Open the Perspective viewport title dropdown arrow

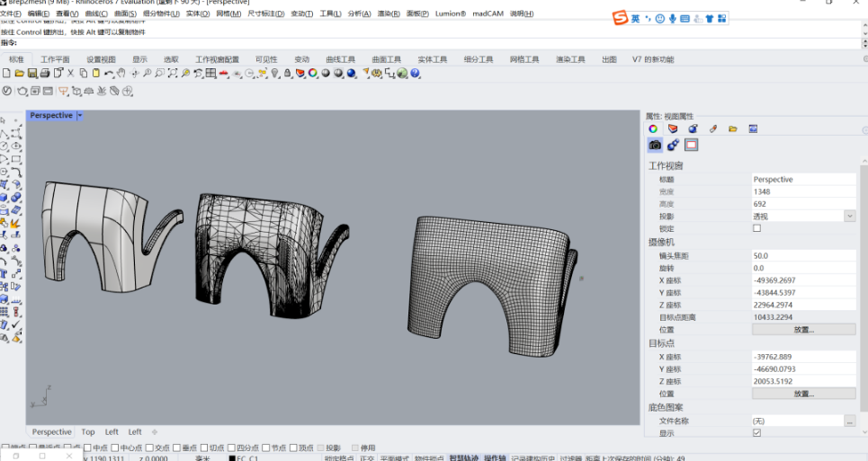(x=80, y=116)
